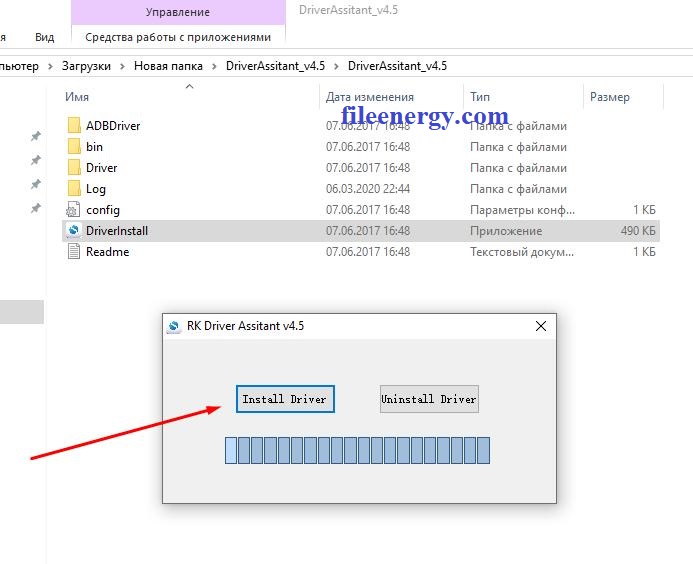This screenshot has height=564, width=693.
Task: Click the Log folder icon
Action: click(74, 188)
